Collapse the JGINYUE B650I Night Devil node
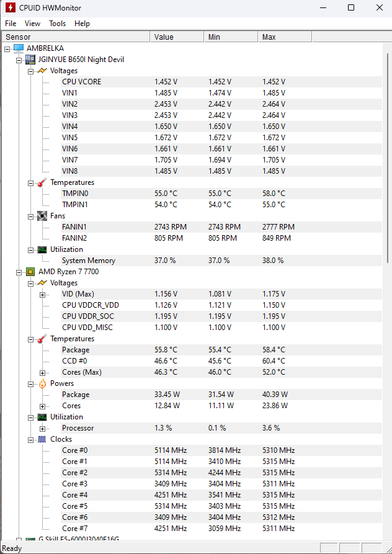Viewport: 392px width, 554px height. (19, 60)
